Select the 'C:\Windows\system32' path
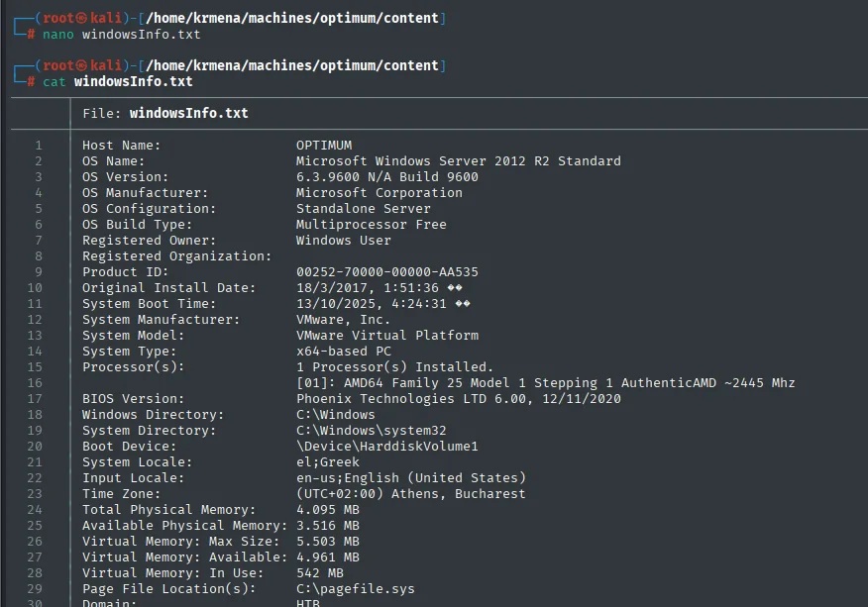Image resolution: width=868 pixels, height=607 pixels. point(371,431)
